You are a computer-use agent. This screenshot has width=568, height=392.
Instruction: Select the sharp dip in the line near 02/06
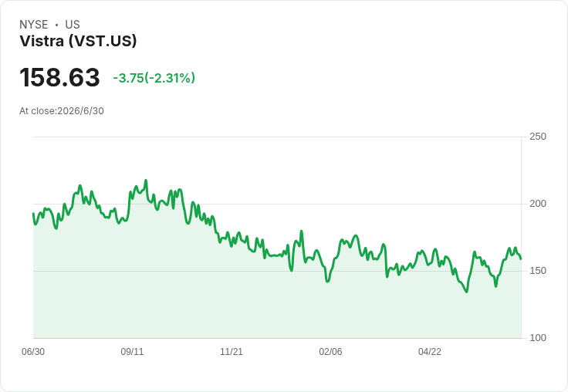point(327,281)
